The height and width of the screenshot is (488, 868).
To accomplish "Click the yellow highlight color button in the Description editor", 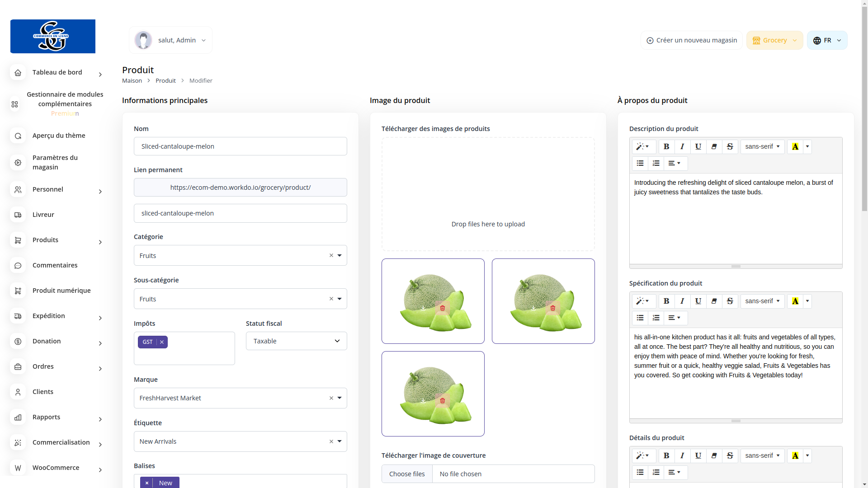I will coord(795,147).
